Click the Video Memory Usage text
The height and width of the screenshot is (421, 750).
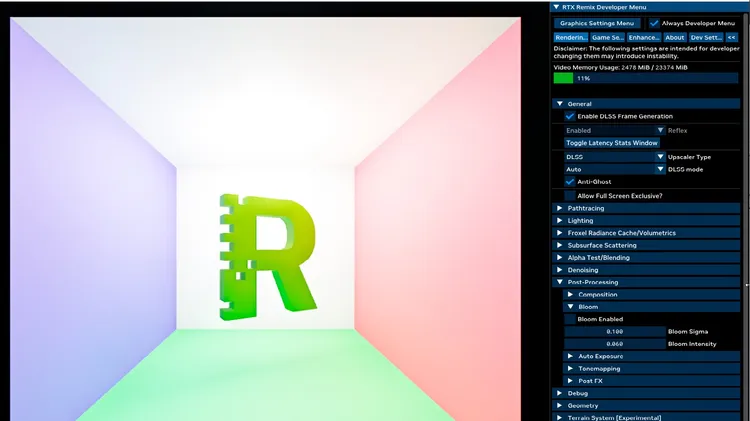pyautogui.click(x=620, y=67)
